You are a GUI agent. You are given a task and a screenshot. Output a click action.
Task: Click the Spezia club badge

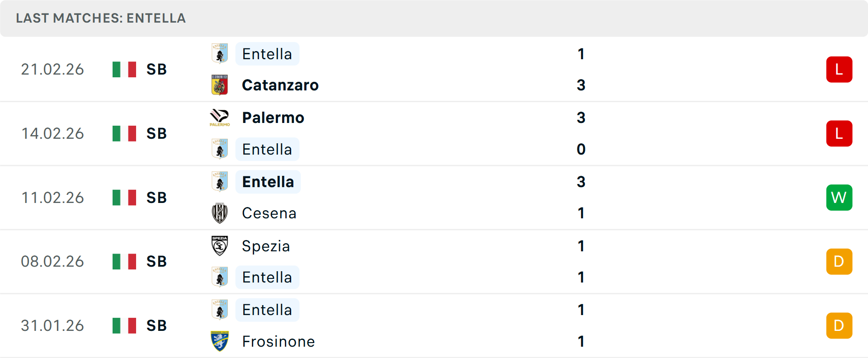[x=220, y=246]
